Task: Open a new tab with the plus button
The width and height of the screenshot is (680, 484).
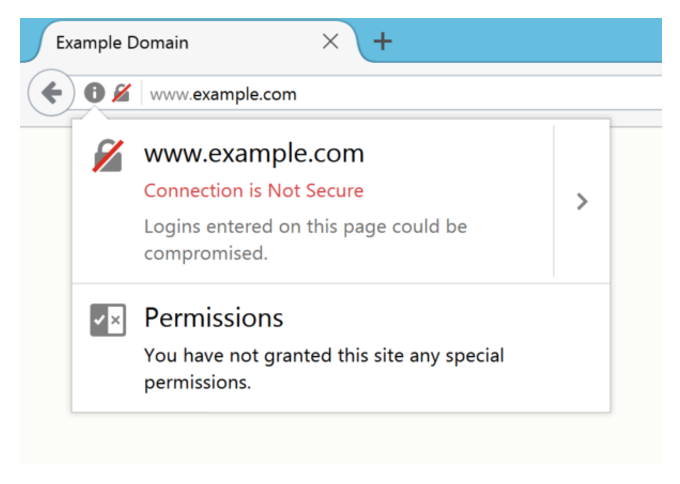Action: [381, 42]
